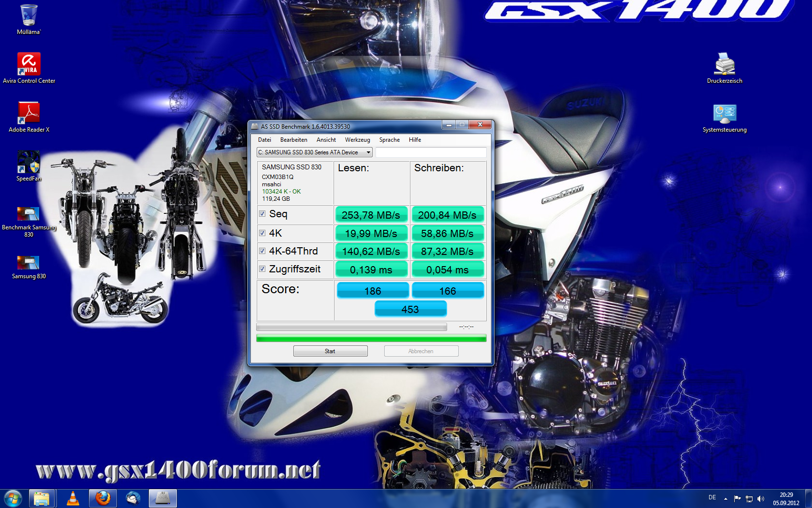
Task: Show hidden tray icons arrow
Action: (x=725, y=499)
